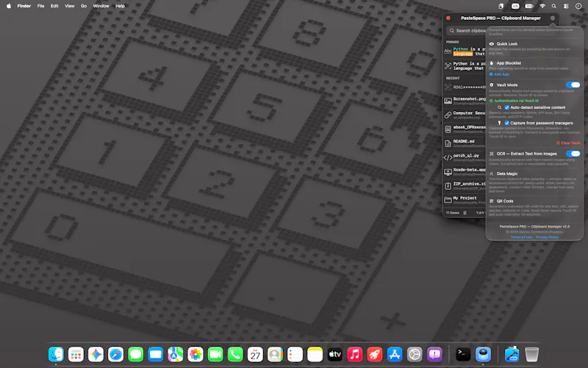Open the Terms of Use link
Image resolution: width=588 pixels, height=368 pixels.
click(x=521, y=237)
